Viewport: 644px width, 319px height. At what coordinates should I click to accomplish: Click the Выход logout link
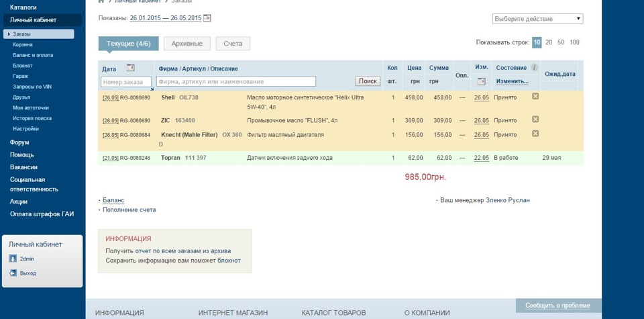coord(28,273)
